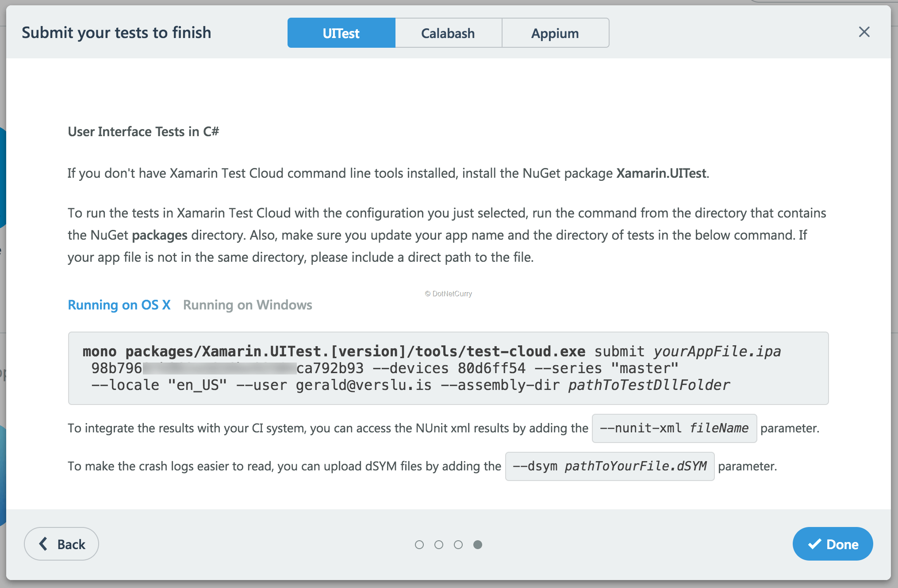Screen dimensions: 898x588
Task: Switch to the UITest tab
Action: click(x=341, y=33)
